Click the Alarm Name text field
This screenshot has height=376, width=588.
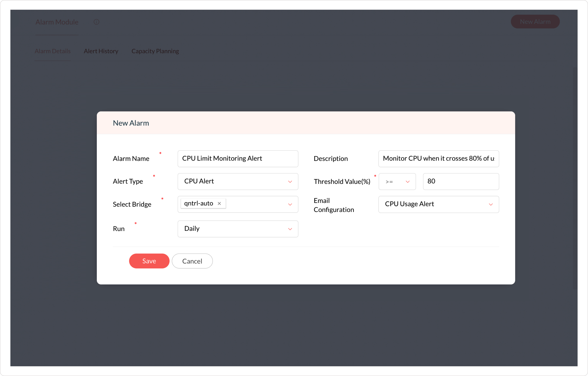pos(238,158)
